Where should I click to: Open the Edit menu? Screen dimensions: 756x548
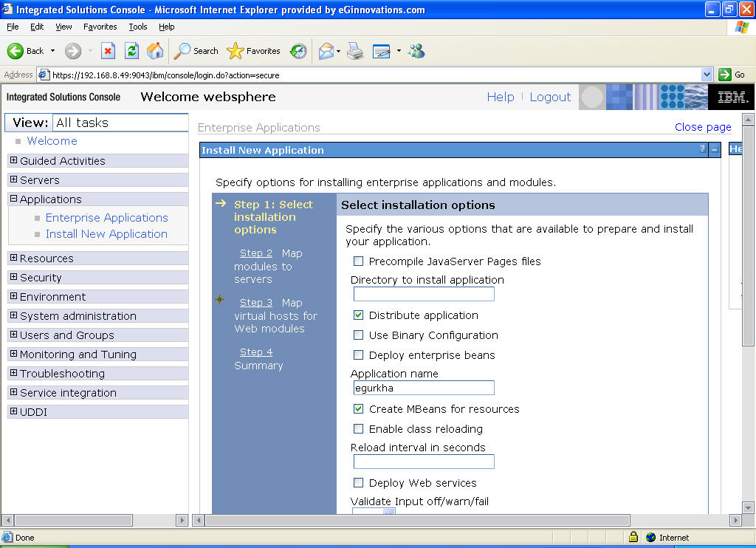pyautogui.click(x=37, y=27)
